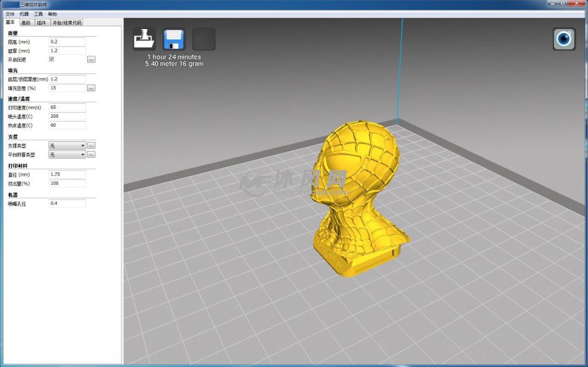Screen dimensions: 588x367
Task: Open the '...' settings next to 平台附着类型
Action: click(91, 154)
